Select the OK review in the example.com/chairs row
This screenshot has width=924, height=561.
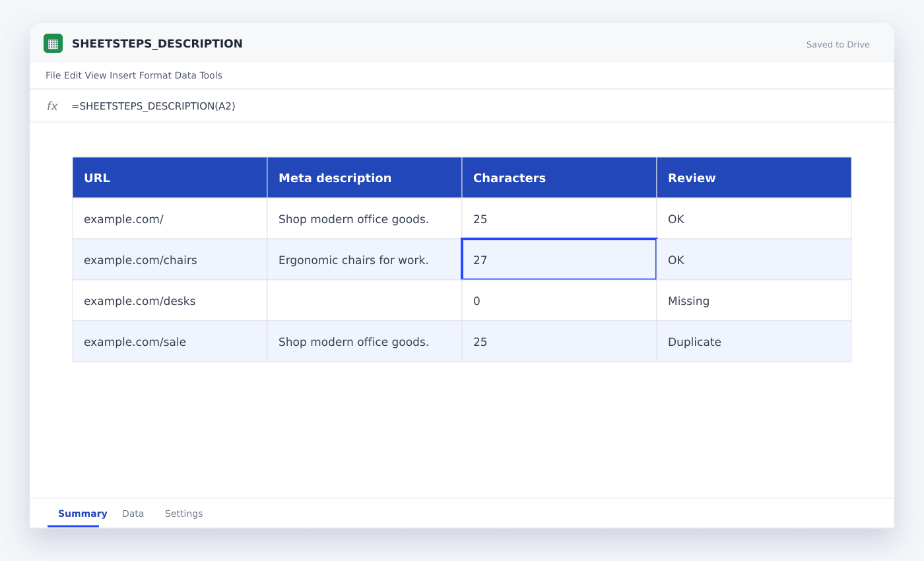[x=754, y=259]
